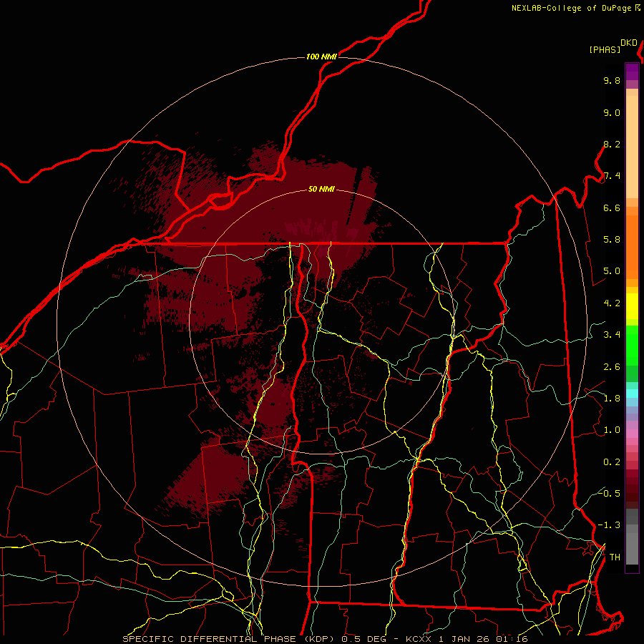The image size is (644, 644).
Task: Click the 2.6 value on the scale
Action: click(612, 367)
